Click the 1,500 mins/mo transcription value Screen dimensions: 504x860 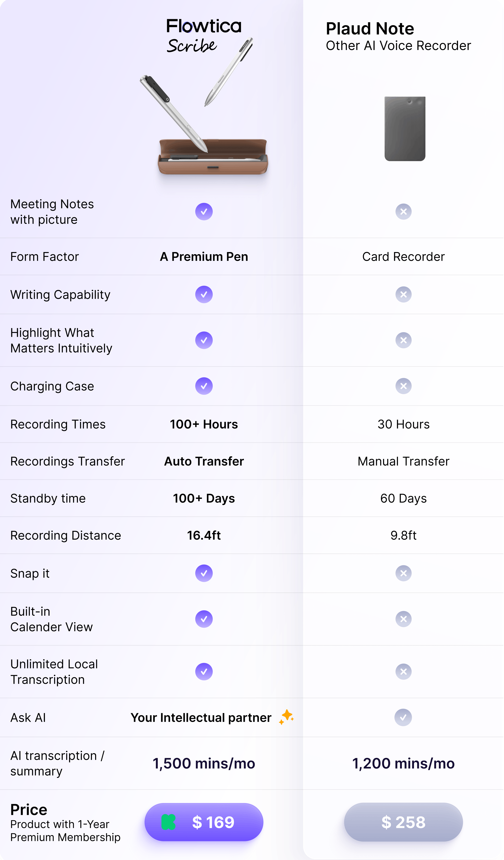tap(204, 763)
